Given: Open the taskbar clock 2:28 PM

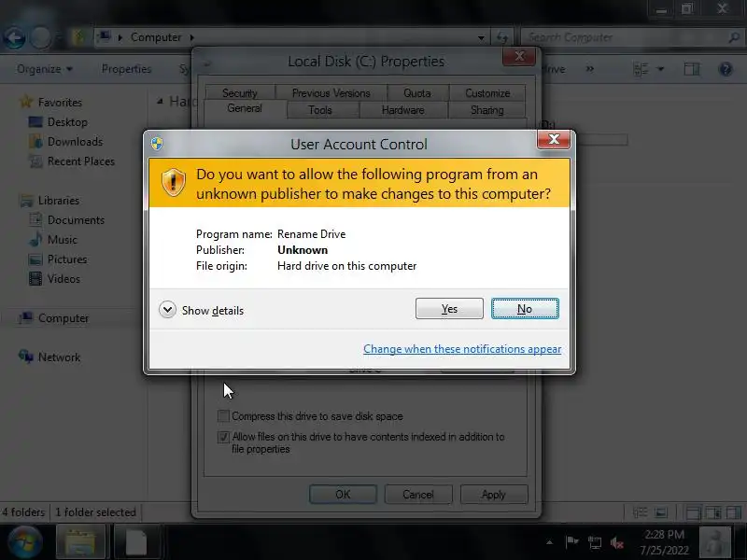Looking at the screenshot, I should click(x=664, y=542).
